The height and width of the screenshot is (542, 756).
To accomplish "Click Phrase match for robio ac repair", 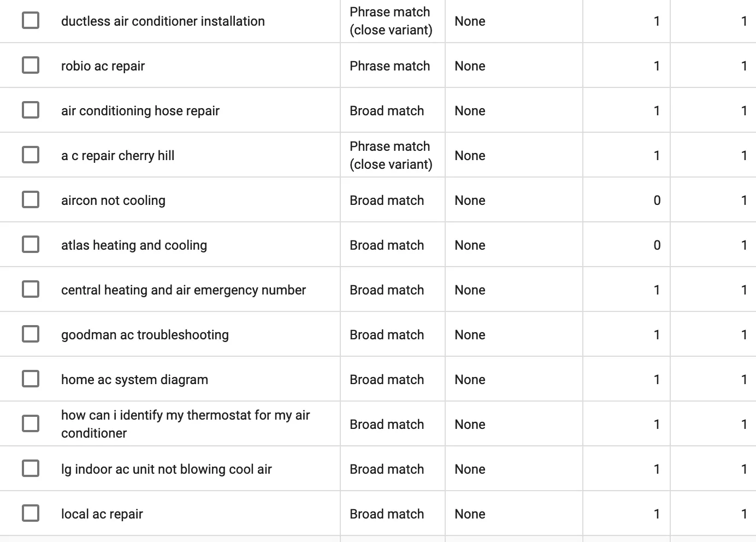I will 389,66.
